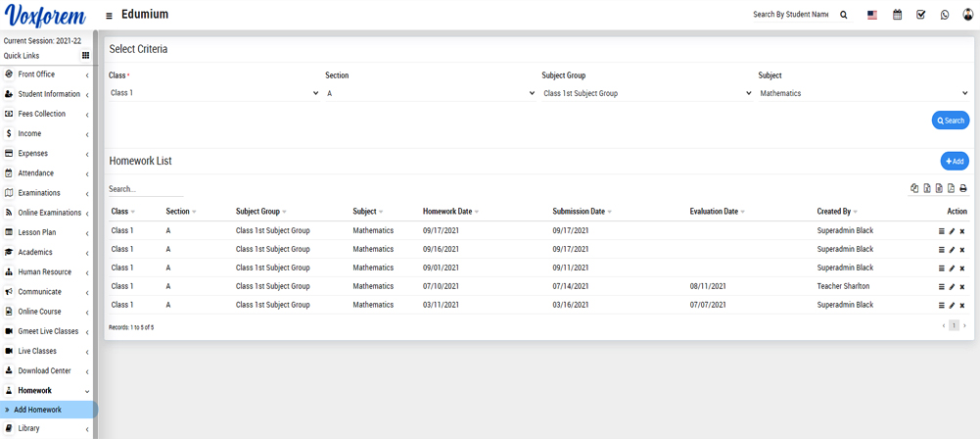Open the task checklist icon in header
This screenshot has width=980, height=439.
(921, 15)
